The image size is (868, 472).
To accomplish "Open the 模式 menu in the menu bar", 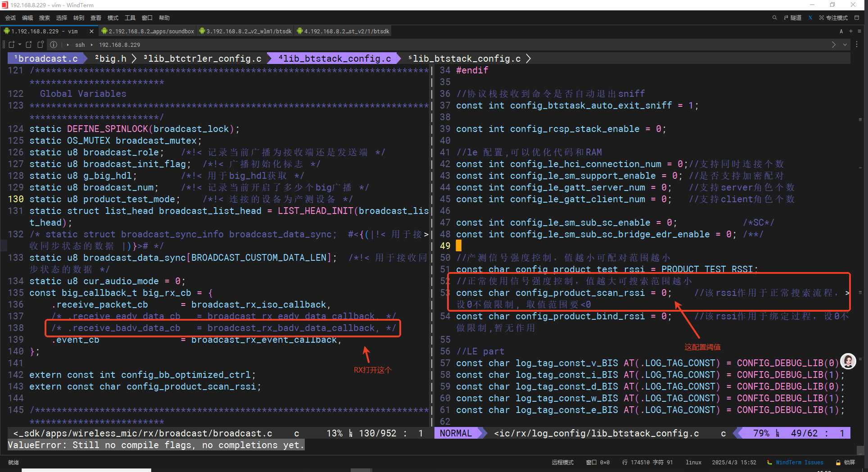I will 113,18.
